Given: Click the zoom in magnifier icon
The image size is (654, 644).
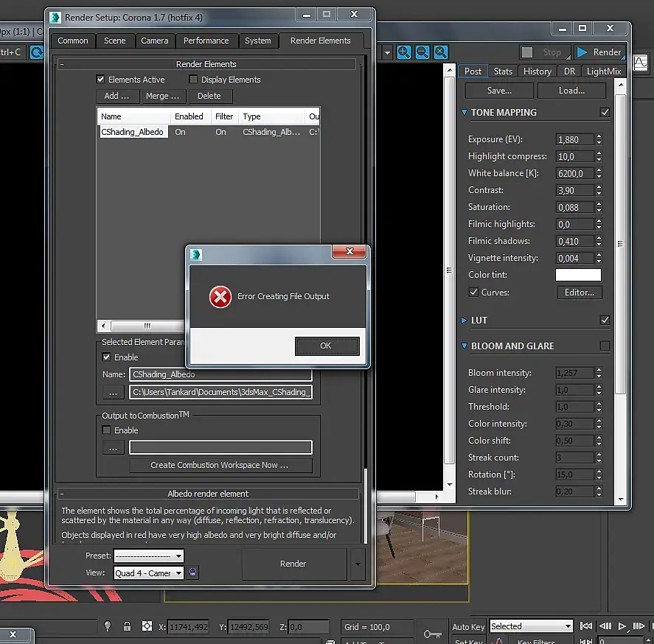Looking at the screenshot, I should coord(404,52).
